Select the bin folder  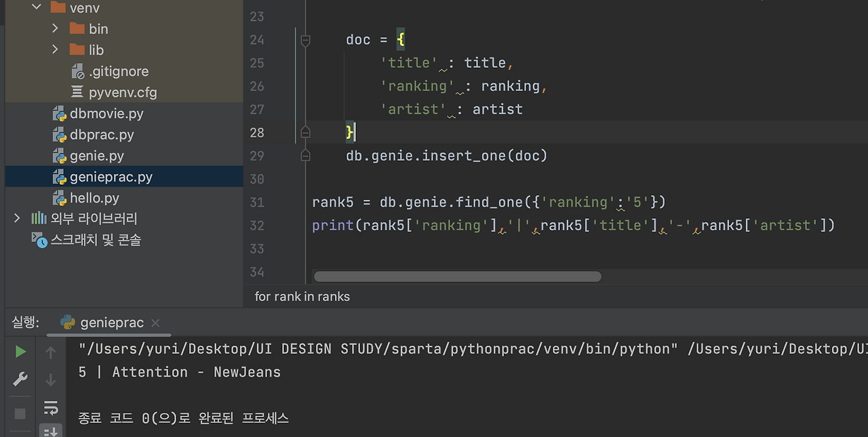[98, 28]
